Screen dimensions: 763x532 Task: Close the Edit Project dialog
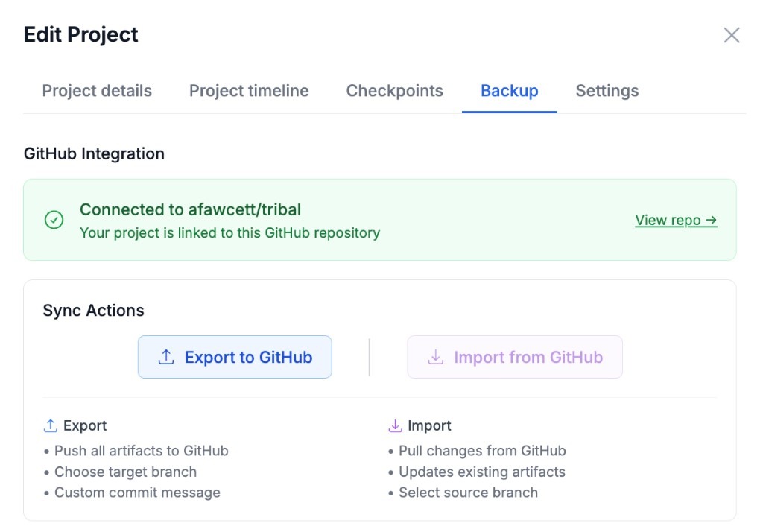[x=732, y=35]
